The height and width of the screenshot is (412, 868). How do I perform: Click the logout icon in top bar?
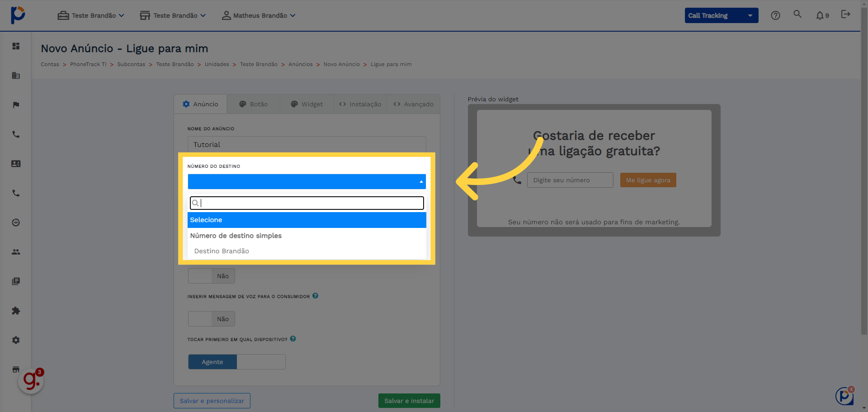[845, 14]
